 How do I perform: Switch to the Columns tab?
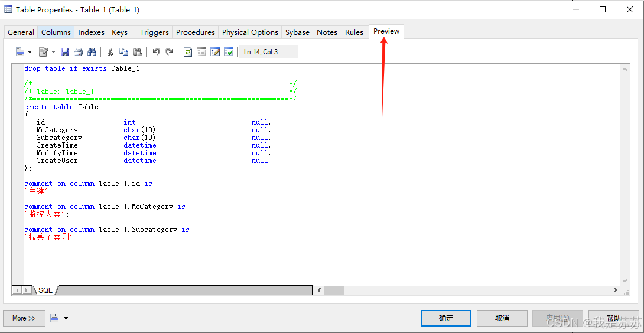click(x=56, y=32)
